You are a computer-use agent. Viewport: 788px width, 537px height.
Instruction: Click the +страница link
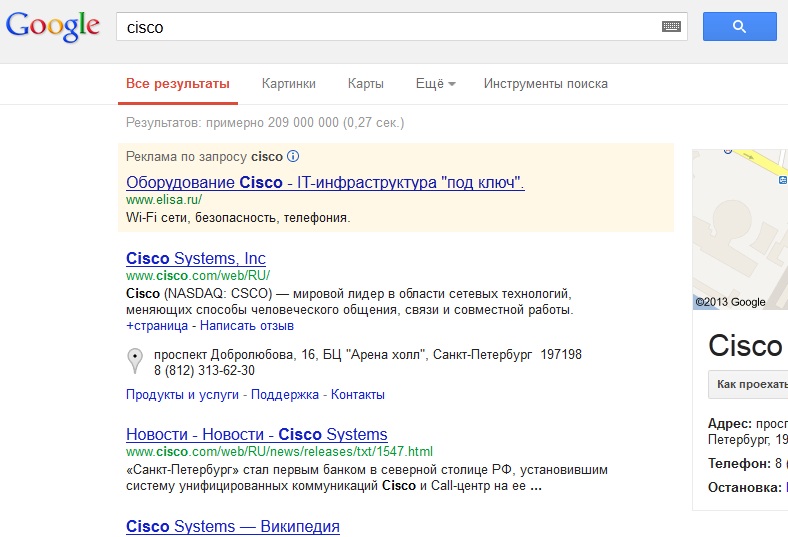tap(157, 326)
